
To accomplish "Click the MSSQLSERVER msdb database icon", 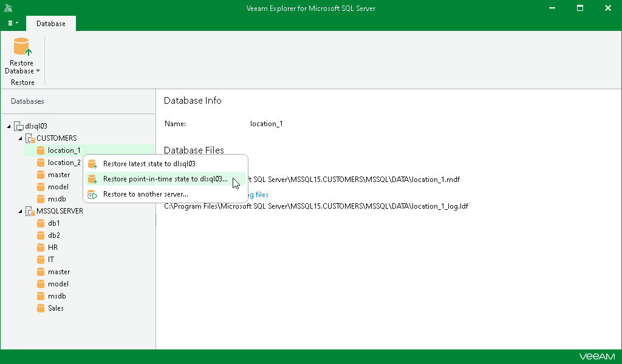I will (41, 296).
